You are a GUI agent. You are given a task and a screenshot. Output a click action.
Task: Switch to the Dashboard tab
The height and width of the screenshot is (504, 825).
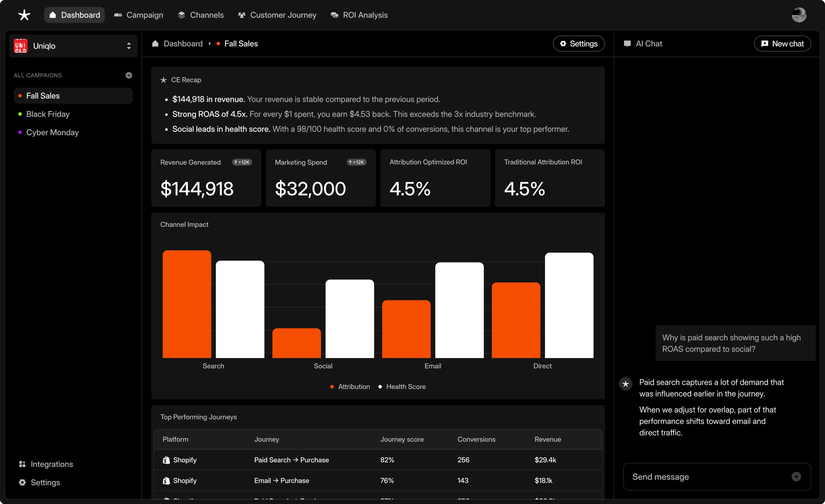point(74,15)
